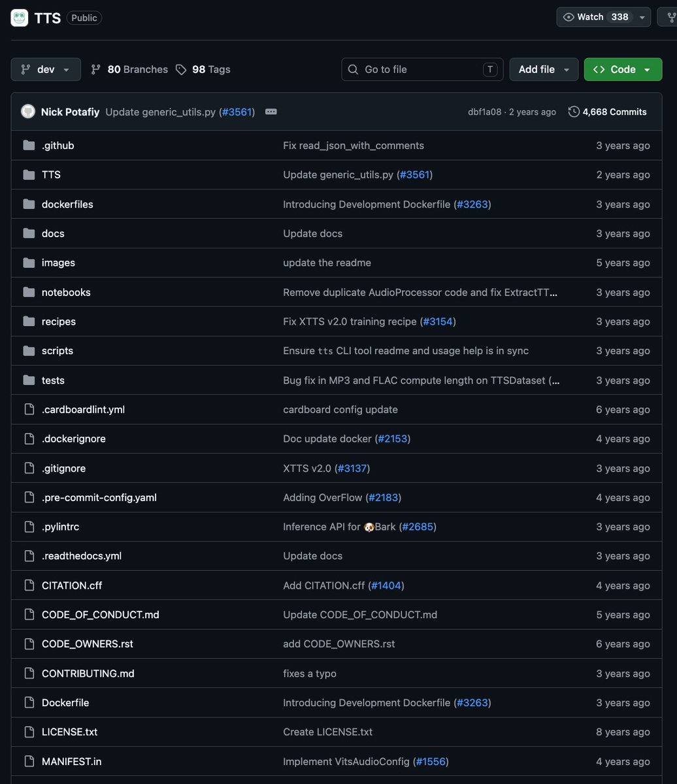Screen dimensions: 677x784
Task: Open the .readthedocs.yml file
Action: (x=82, y=556)
